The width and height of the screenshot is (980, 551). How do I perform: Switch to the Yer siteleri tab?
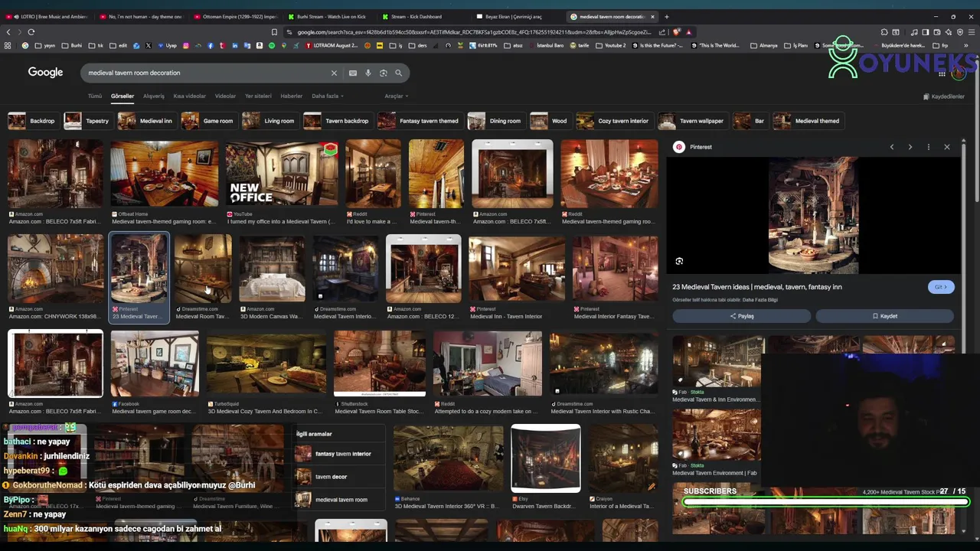pyautogui.click(x=258, y=96)
